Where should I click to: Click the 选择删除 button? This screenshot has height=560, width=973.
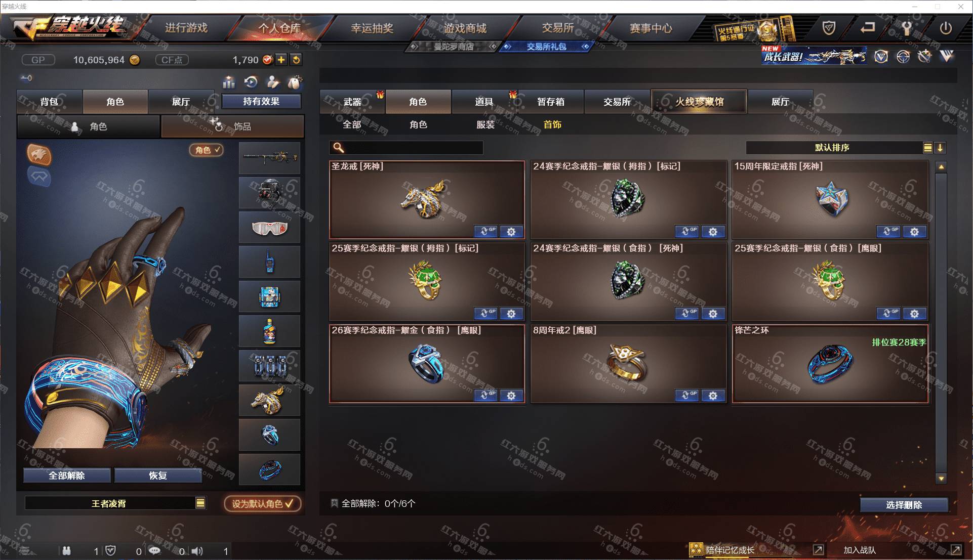click(904, 505)
